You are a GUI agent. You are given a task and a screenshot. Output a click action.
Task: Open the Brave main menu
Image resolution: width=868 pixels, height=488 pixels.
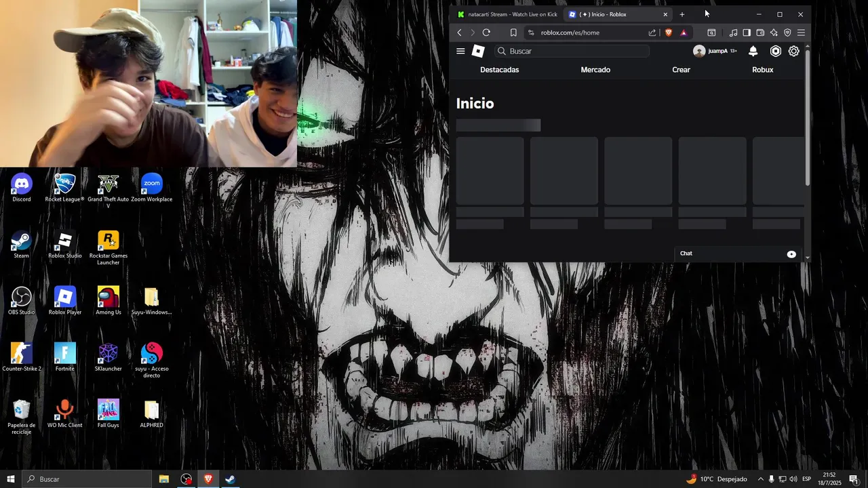tap(801, 33)
